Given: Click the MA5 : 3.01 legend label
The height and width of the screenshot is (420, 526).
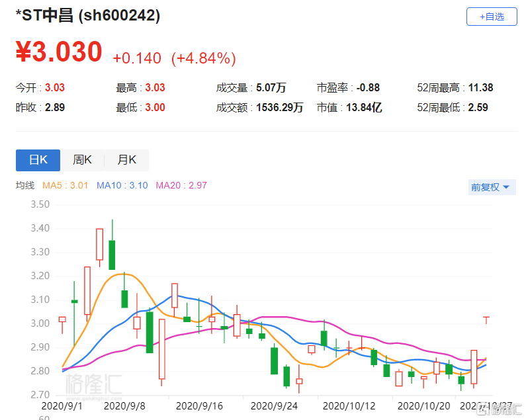Looking at the screenshot, I should point(65,185).
